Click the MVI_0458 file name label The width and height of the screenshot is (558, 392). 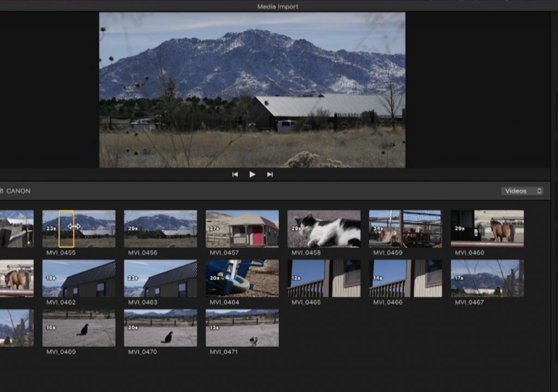[x=306, y=253]
